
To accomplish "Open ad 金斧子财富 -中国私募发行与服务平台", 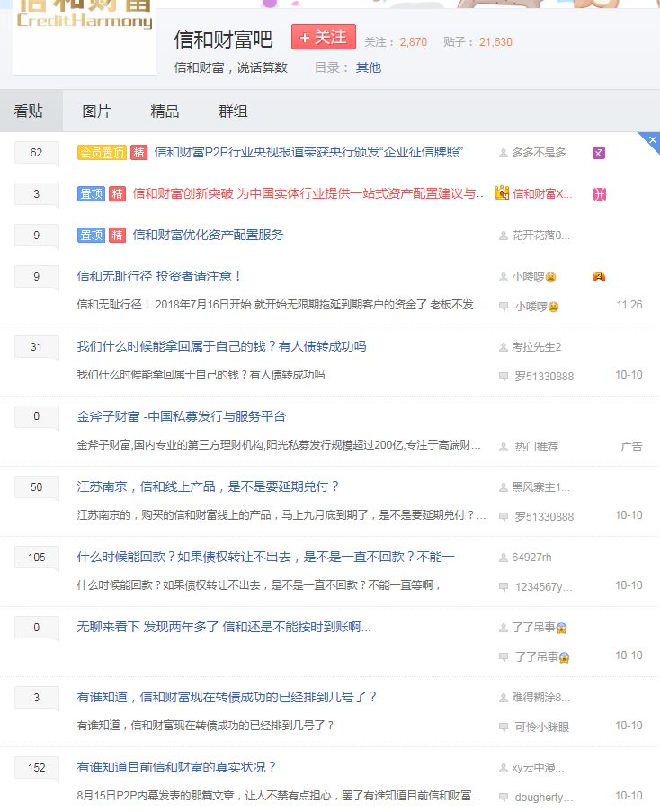I will click(x=181, y=416).
